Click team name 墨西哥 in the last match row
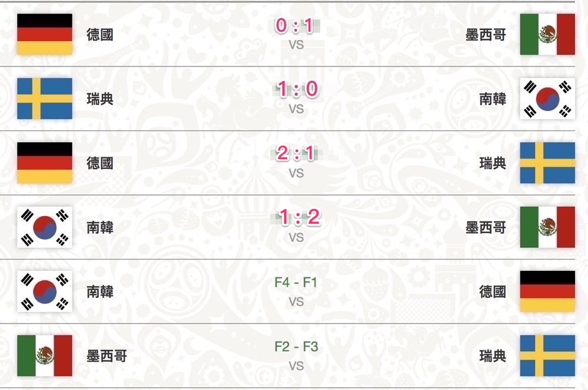The image size is (588, 390). coord(106,355)
